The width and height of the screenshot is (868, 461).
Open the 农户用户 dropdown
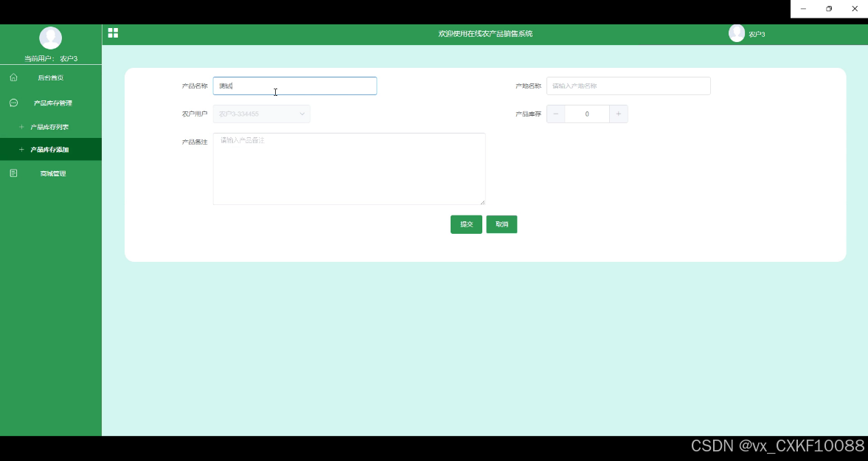pyautogui.click(x=261, y=114)
